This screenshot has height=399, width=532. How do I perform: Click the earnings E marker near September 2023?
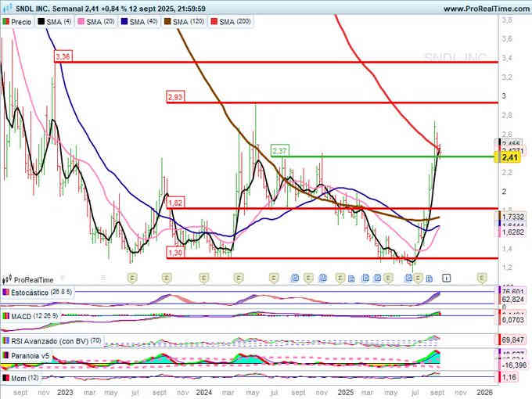pos(166,279)
